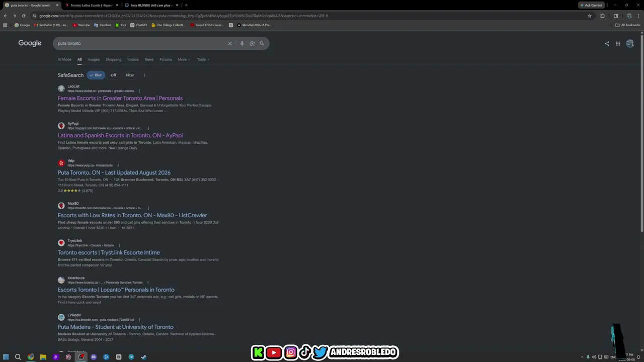Click the Chrome profile avatar in toolbar

pos(629,16)
